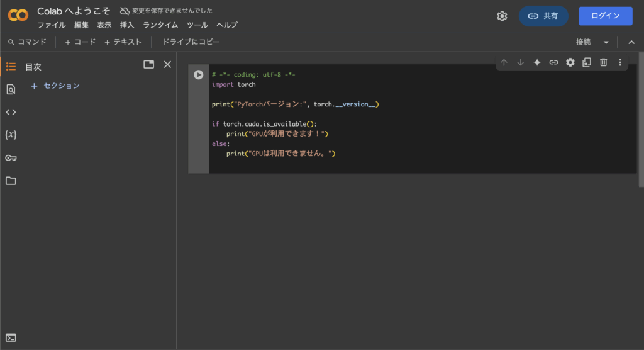Screen dimensions: 644x350
Task: Click the Gemini sparkle icon in cell toolbar
Action: [537, 62]
